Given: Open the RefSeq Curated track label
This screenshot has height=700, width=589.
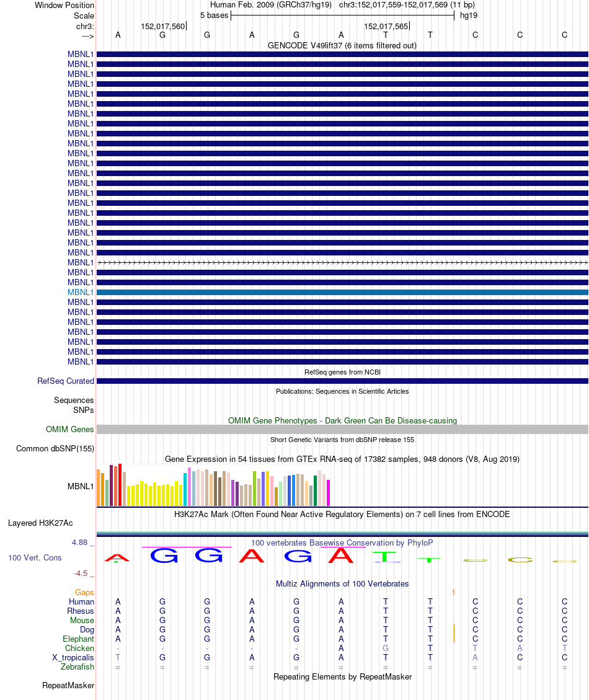Looking at the screenshot, I should coord(66,381).
